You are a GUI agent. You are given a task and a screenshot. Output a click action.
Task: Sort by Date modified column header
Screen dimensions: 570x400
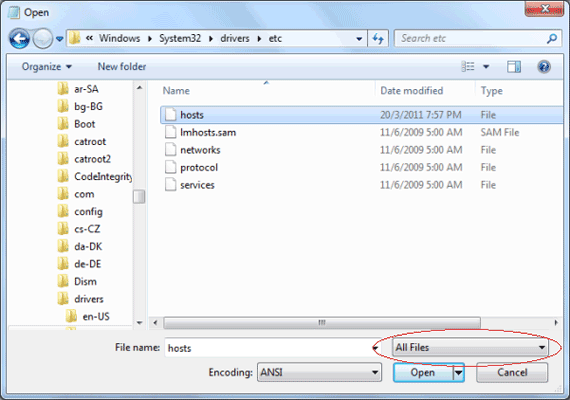[412, 91]
